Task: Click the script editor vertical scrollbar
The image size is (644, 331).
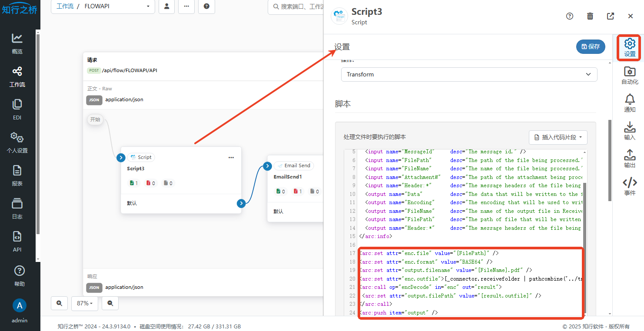Action: pos(584,248)
